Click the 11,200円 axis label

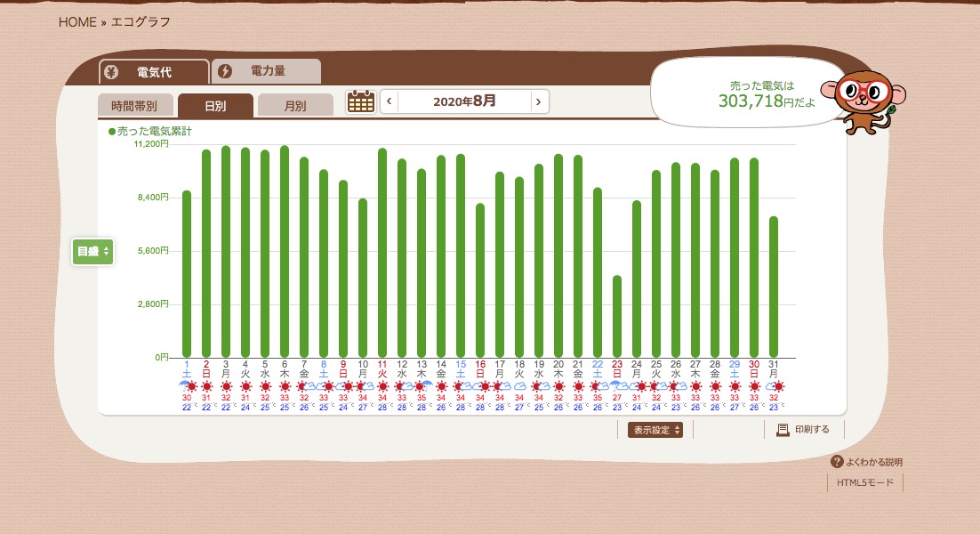(151, 144)
